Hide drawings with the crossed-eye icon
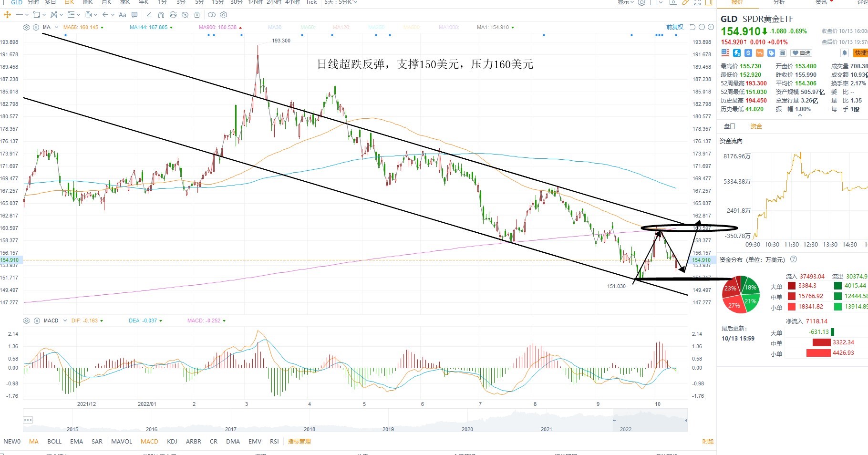Screen dimensions: 868x455 coord(185,15)
